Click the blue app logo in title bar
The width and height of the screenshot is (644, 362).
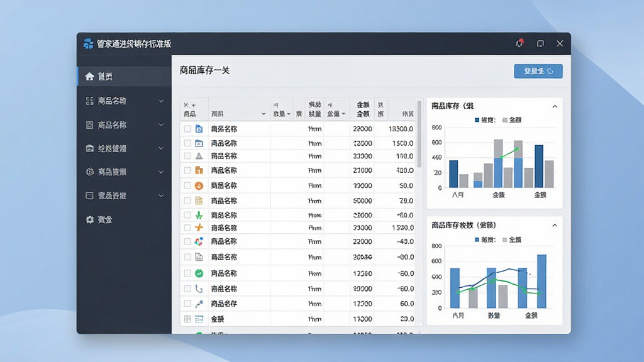click(88, 43)
